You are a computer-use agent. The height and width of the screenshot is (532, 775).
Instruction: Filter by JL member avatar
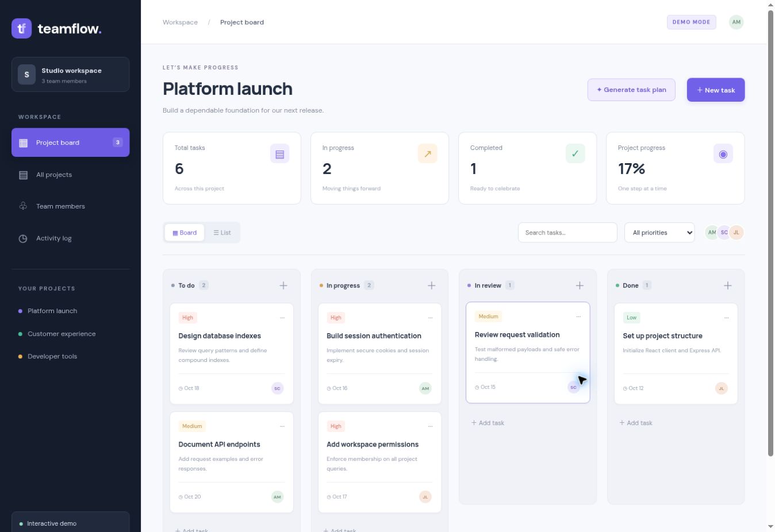736,233
